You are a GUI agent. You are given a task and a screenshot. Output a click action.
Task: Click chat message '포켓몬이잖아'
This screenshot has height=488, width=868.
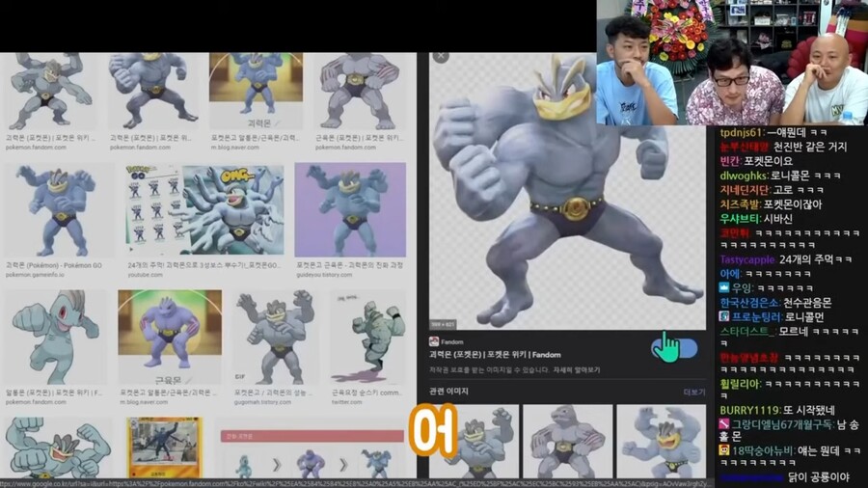(793, 204)
